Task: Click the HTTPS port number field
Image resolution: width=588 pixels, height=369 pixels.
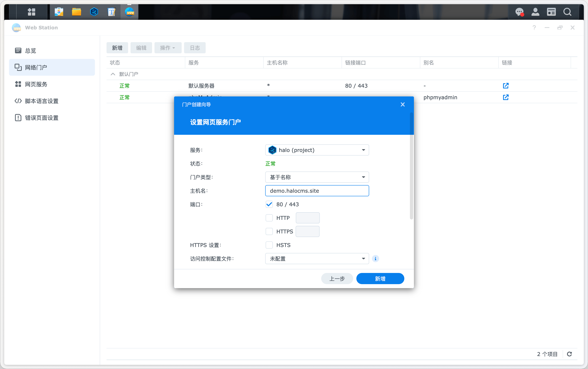Action: 308,231
